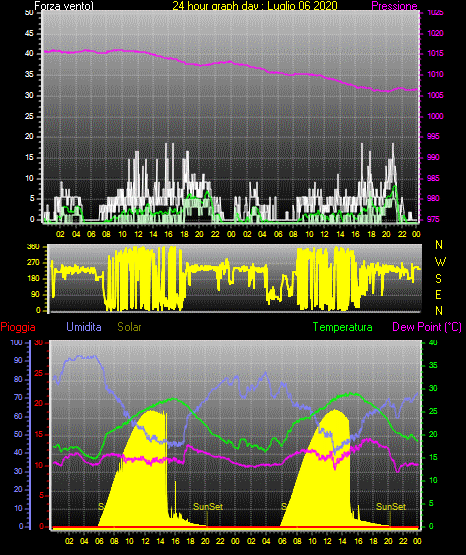Click '270' on the wind direction axis
Viewport: 466px width, 555px height.
[33, 263]
